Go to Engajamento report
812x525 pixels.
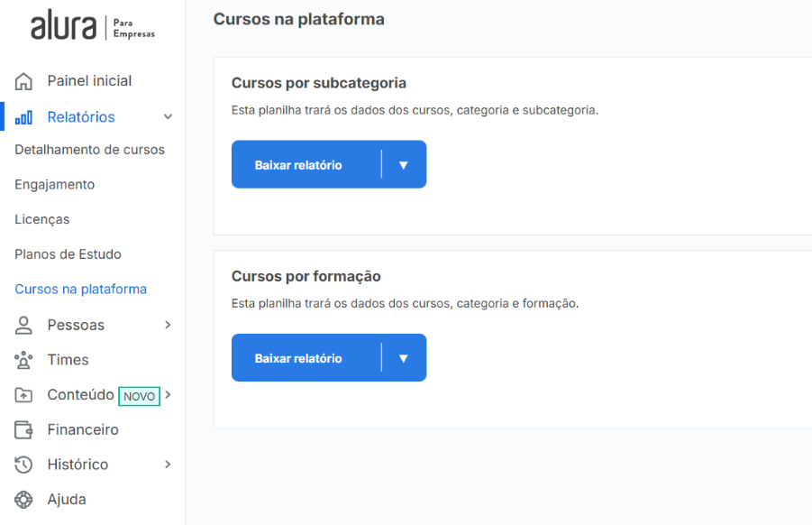[x=54, y=185]
